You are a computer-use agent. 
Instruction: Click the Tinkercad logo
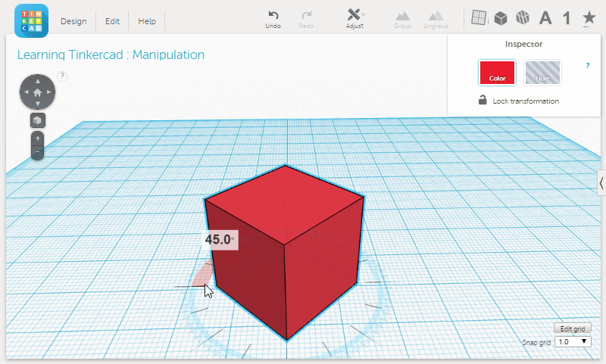[31, 21]
